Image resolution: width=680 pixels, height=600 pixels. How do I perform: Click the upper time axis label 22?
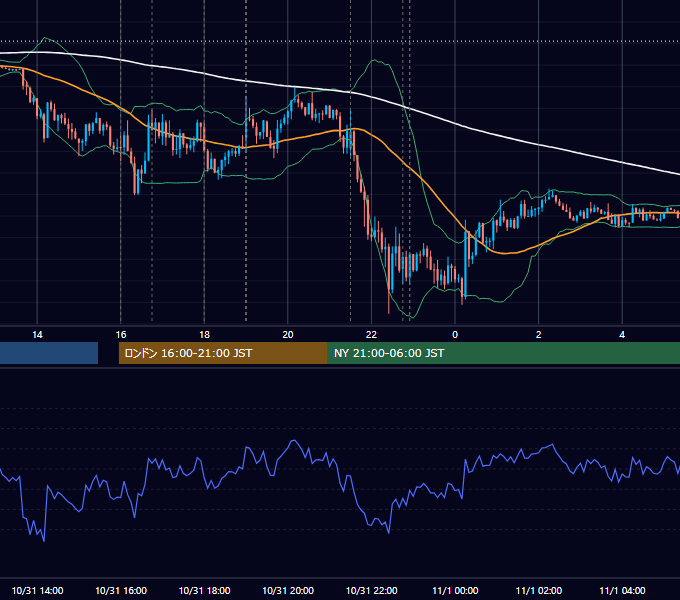pos(371,335)
